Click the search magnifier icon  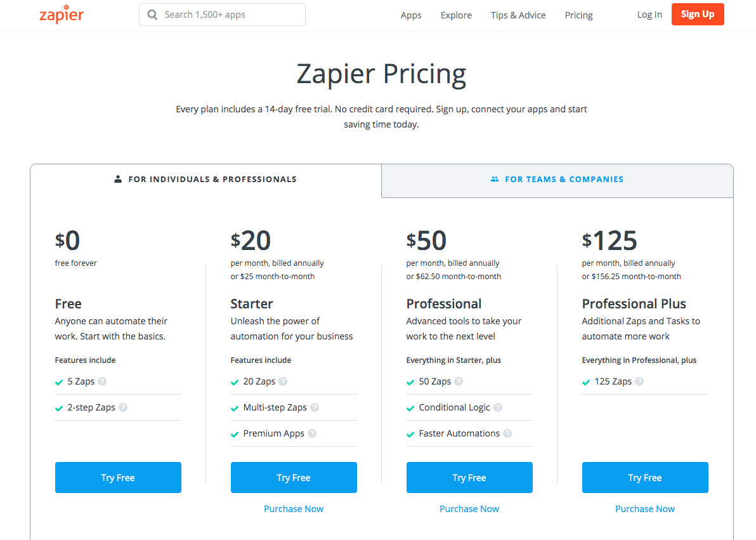[x=152, y=14]
